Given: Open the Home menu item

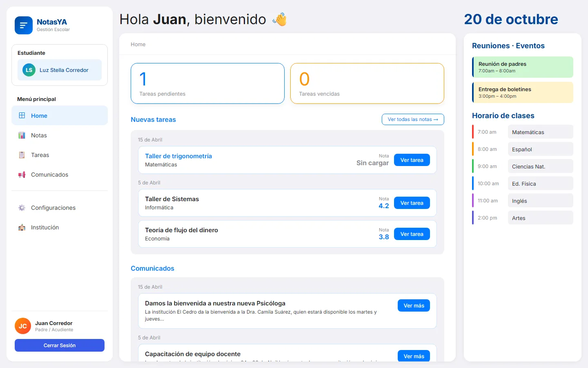Looking at the screenshot, I should coord(60,115).
